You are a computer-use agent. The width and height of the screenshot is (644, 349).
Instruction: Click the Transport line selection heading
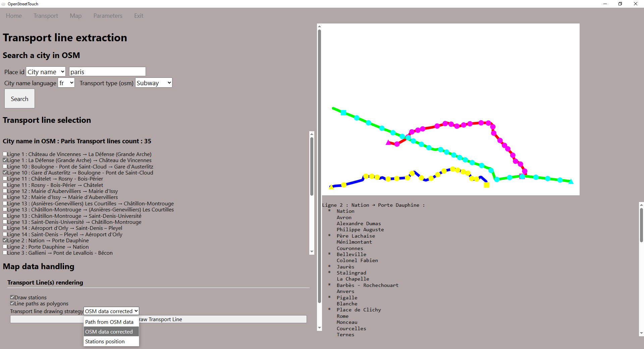click(x=47, y=120)
